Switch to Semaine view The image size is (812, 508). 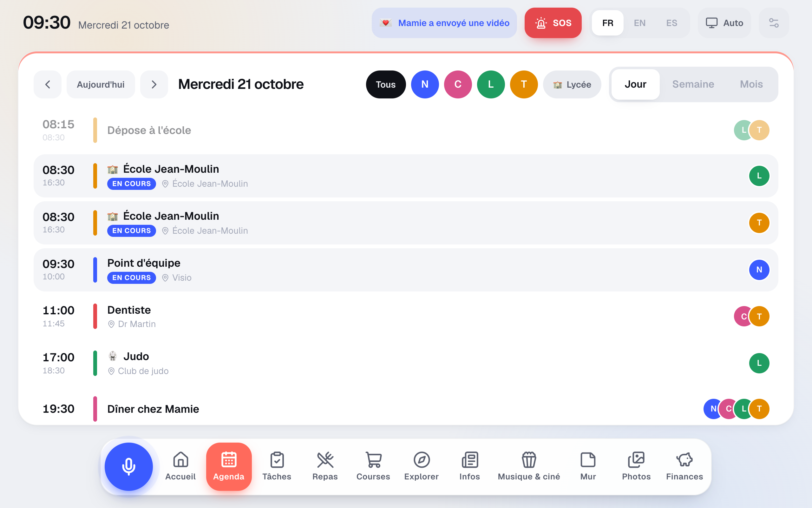[693, 84]
